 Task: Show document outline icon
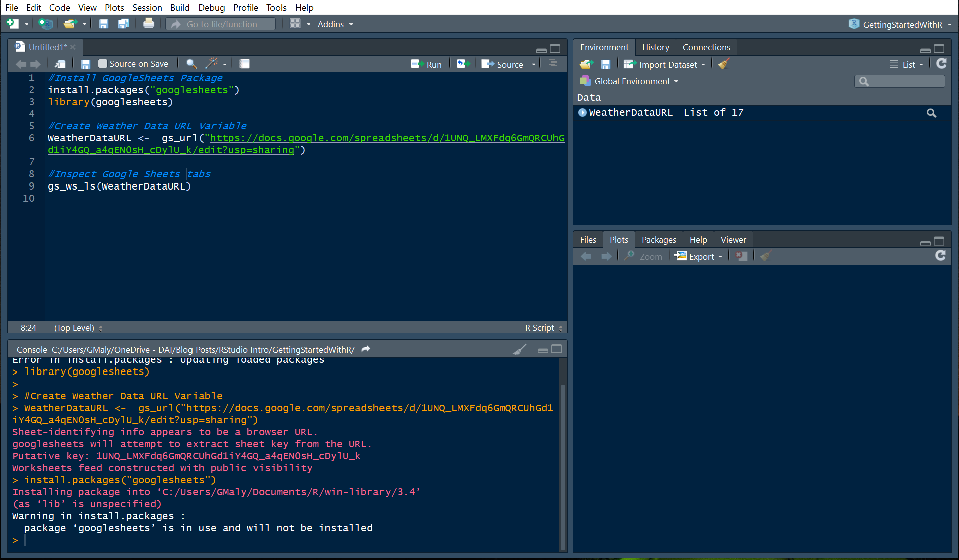[x=553, y=63]
